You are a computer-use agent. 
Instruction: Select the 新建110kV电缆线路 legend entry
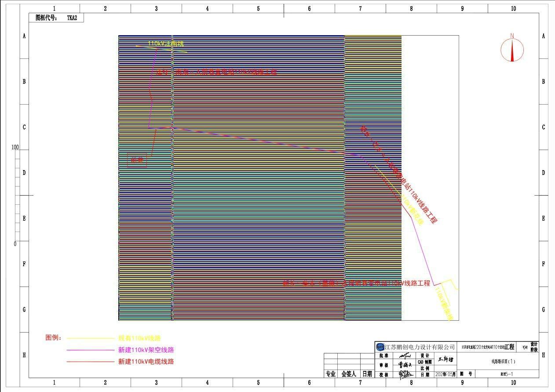tap(146, 361)
